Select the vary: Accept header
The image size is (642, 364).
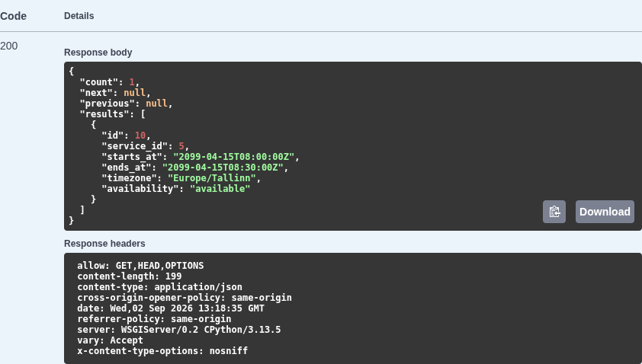point(110,340)
